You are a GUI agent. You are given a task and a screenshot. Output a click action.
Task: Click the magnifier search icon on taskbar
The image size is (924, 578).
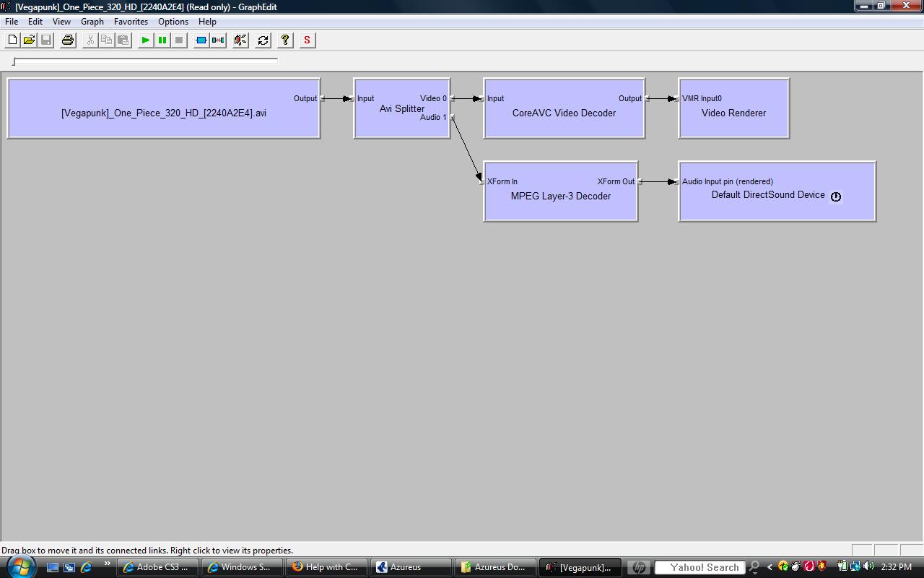754,567
